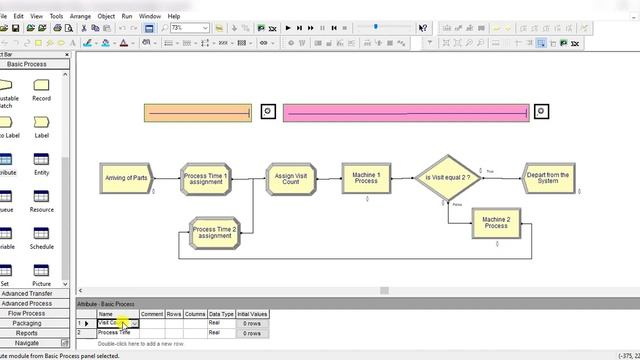This screenshot has width=640, height=360.
Task: Click the Cut scissors icon
Action: pyautogui.click(x=84, y=28)
